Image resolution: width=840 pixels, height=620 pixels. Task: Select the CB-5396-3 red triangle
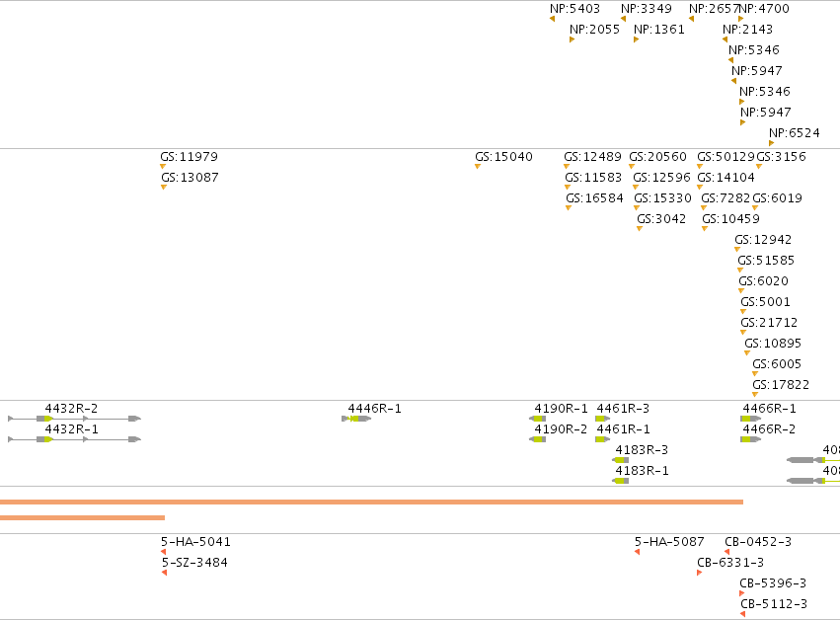tap(742, 593)
